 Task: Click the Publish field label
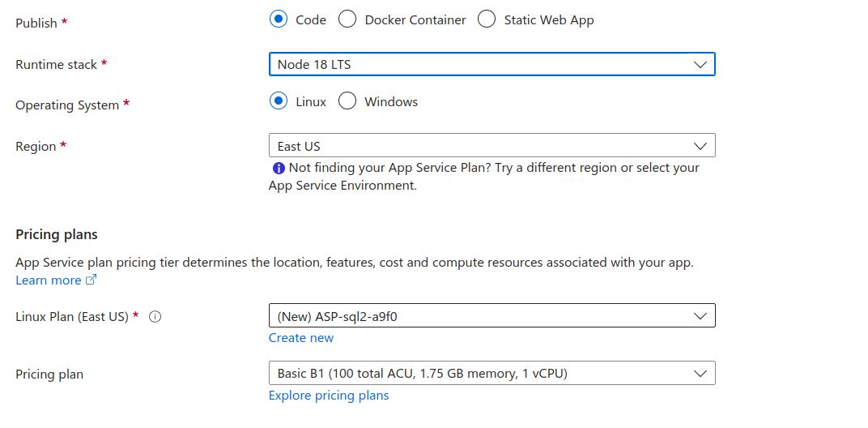[x=36, y=23]
